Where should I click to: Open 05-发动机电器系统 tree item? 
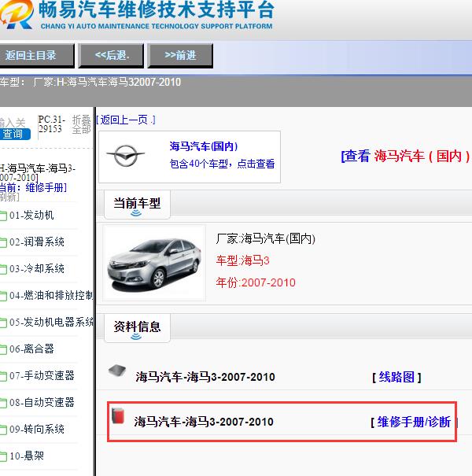tap(51, 322)
